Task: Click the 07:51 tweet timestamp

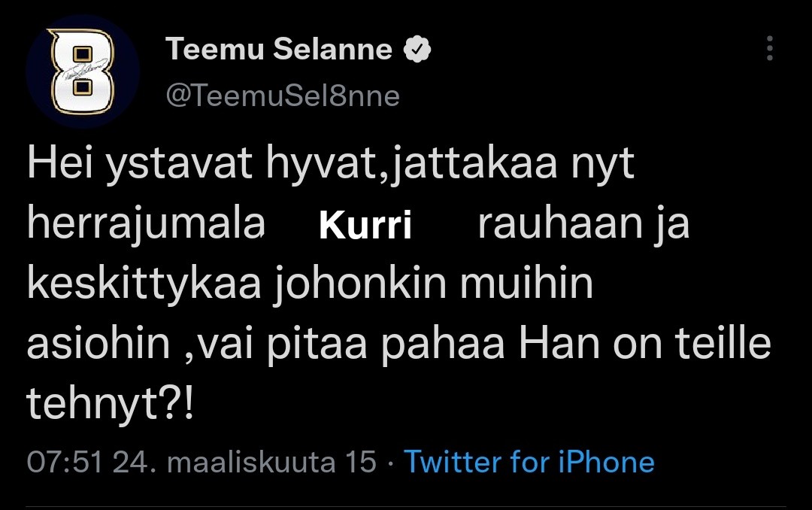Action: (x=65, y=461)
